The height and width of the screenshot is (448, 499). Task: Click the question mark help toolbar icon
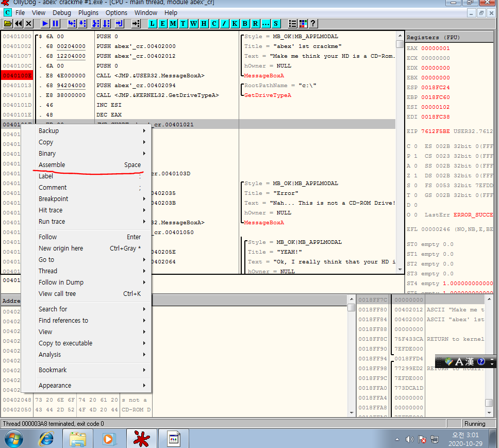(x=313, y=24)
